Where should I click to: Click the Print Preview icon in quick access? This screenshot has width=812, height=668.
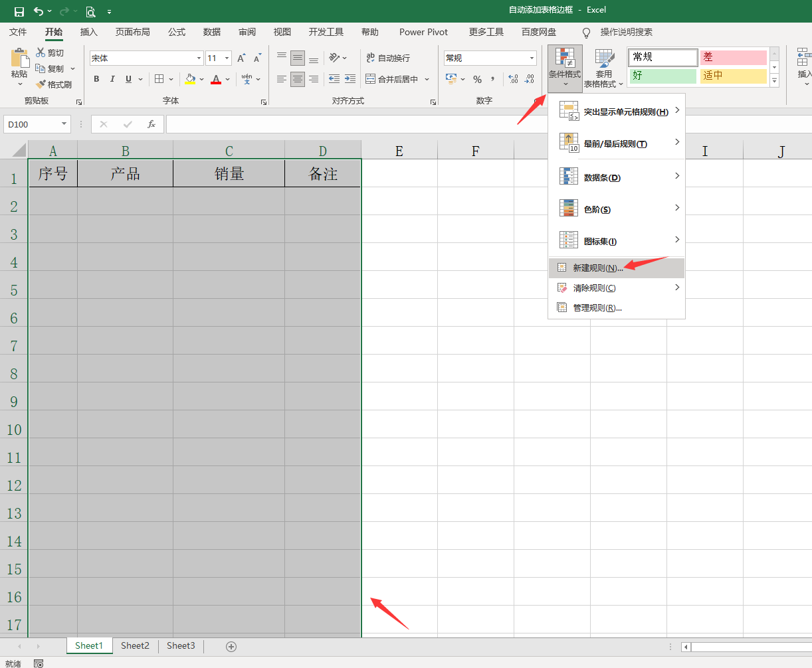pos(90,11)
